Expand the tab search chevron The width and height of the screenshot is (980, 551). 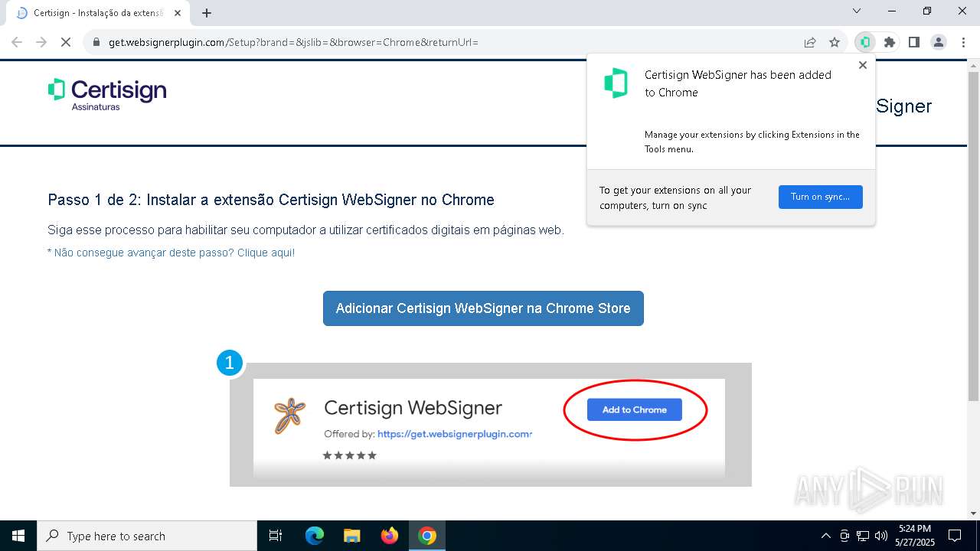857,11
